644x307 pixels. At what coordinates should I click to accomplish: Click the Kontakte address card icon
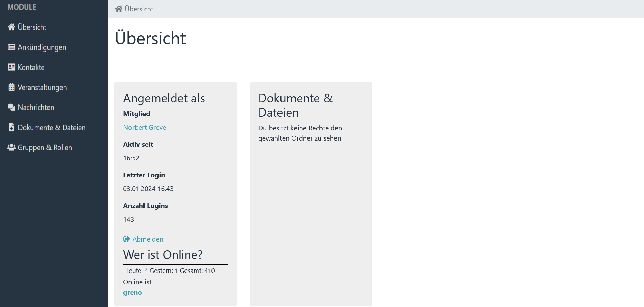coord(11,67)
